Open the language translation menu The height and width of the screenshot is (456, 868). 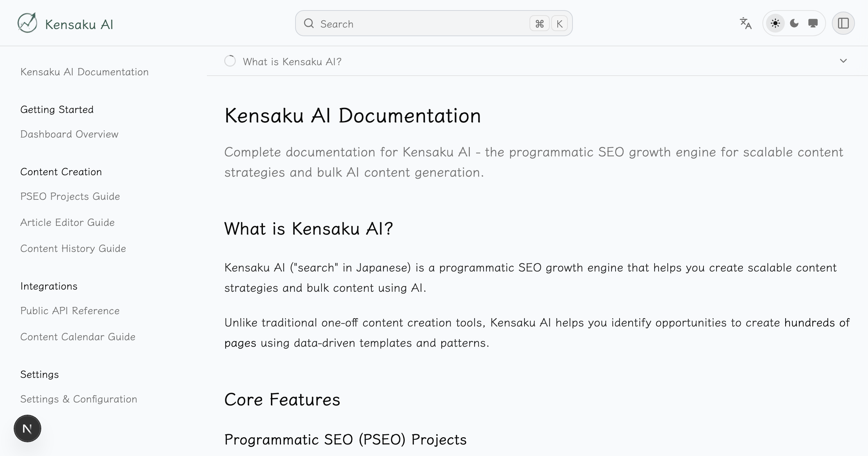[x=745, y=23]
